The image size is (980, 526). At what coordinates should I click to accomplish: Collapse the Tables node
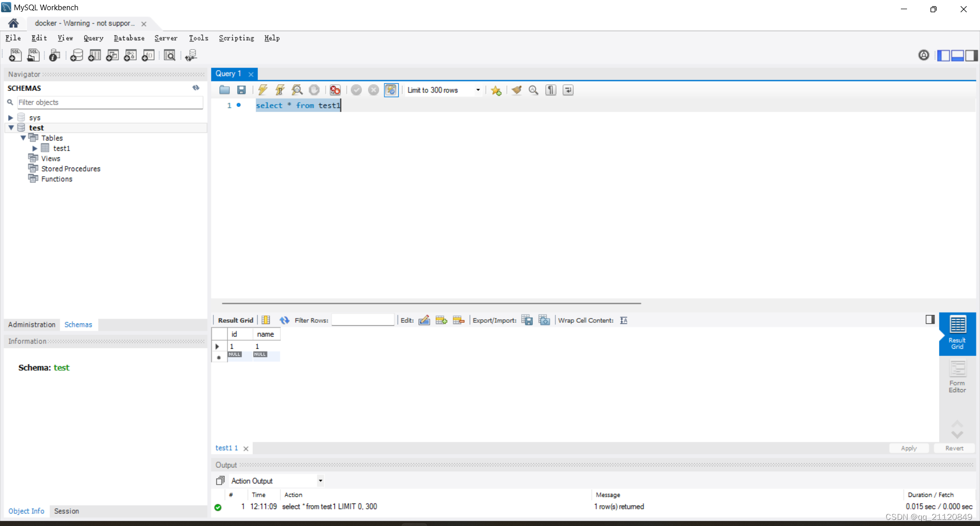[x=23, y=138]
